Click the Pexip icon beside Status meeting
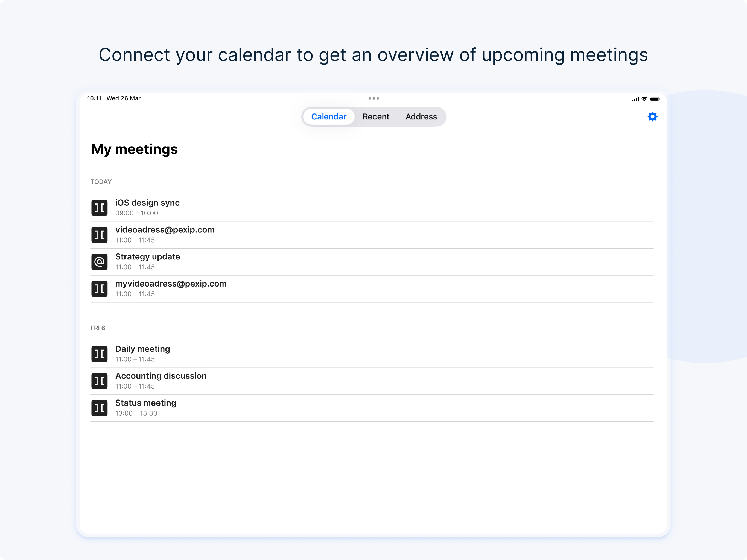The image size is (747, 560). (x=99, y=408)
